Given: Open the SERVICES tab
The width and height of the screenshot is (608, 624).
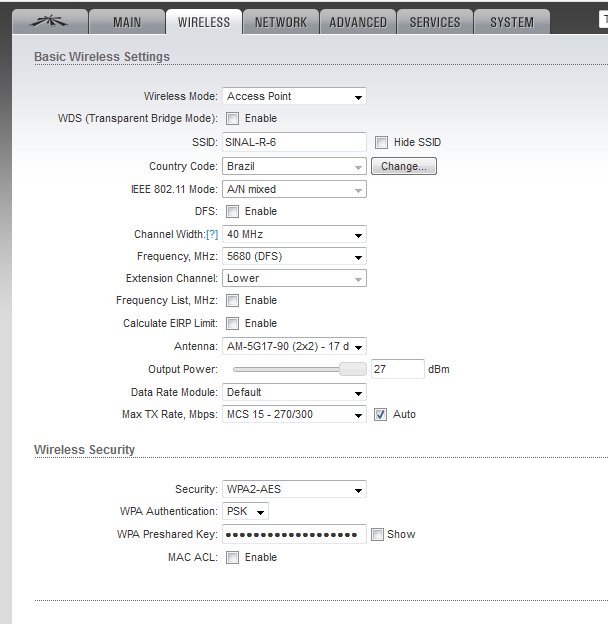Looking at the screenshot, I should tap(435, 22).
